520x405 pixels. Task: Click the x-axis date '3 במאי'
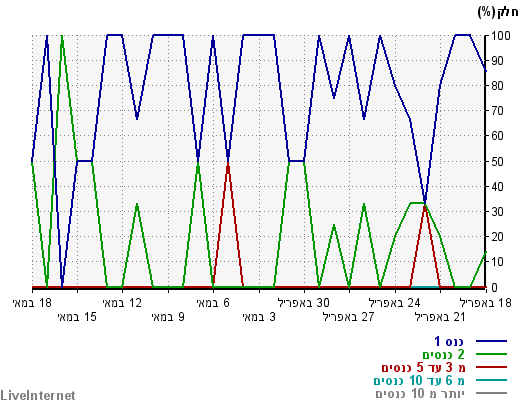(x=259, y=316)
